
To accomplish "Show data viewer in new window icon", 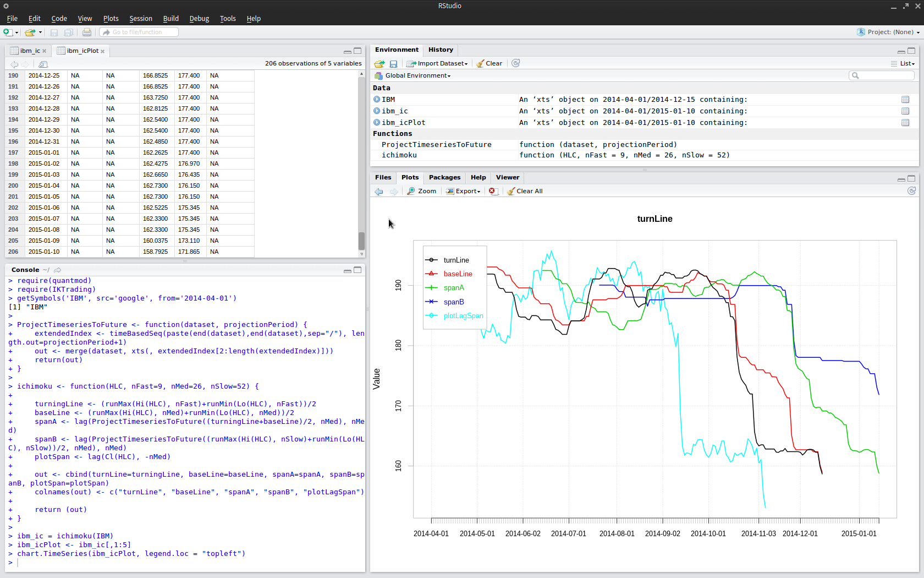I will 43,64.
